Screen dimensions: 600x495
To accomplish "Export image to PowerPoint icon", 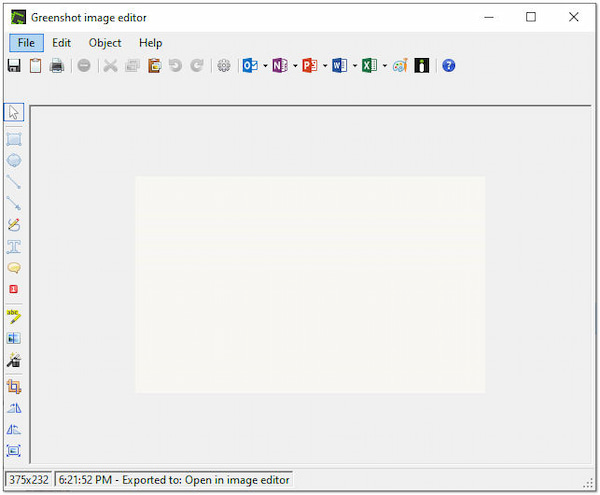I will click(310, 66).
